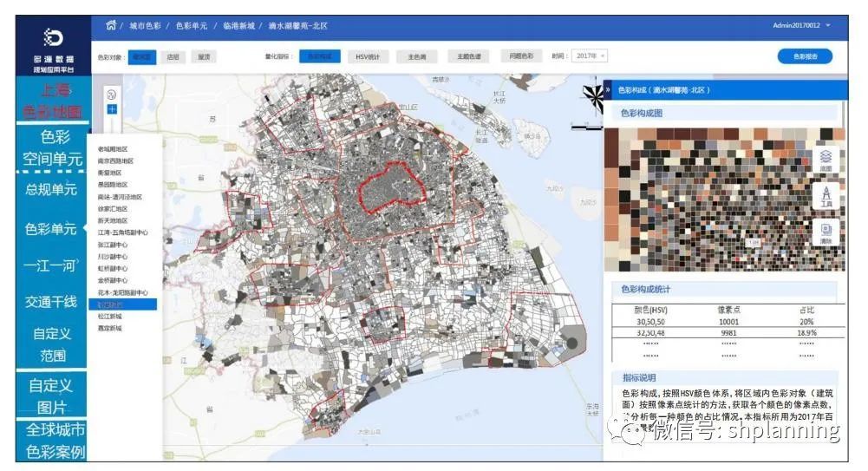Viewport: 868px width, 471px height.
Task: Choose 花木-龙阳路副中心 from unit list
Action: (x=123, y=292)
